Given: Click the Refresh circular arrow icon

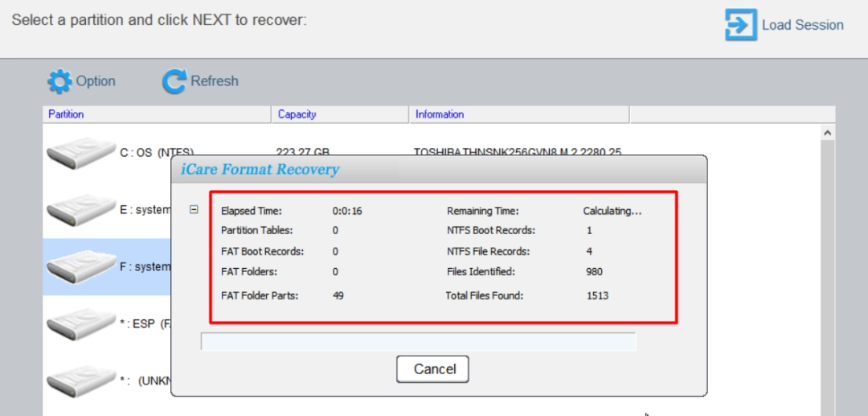Looking at the screenshot, I should coord(174,81).
